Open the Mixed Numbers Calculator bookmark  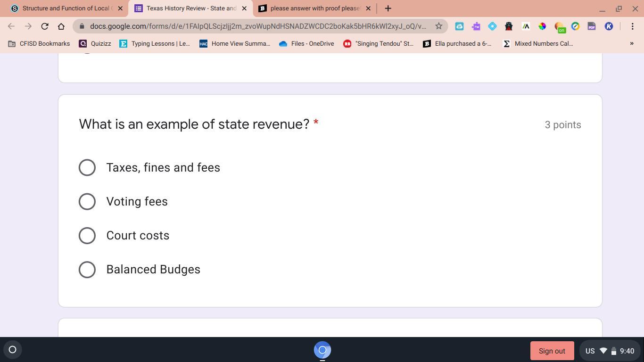pos(538,43)
